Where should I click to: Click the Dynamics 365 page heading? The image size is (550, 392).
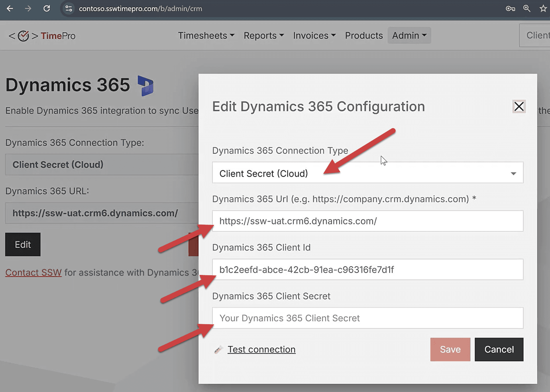click(x=68, y=85)
